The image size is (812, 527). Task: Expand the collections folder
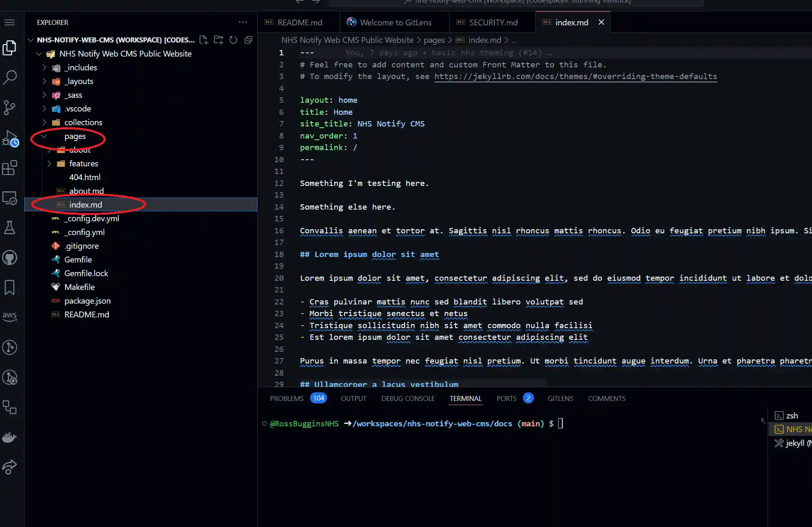coord(83,122)
